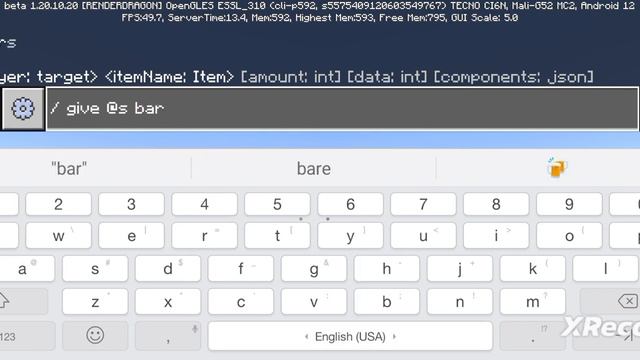Tap the d letter key
The width and height of the screenshot is (640, 360).
[x=168, y=269]
